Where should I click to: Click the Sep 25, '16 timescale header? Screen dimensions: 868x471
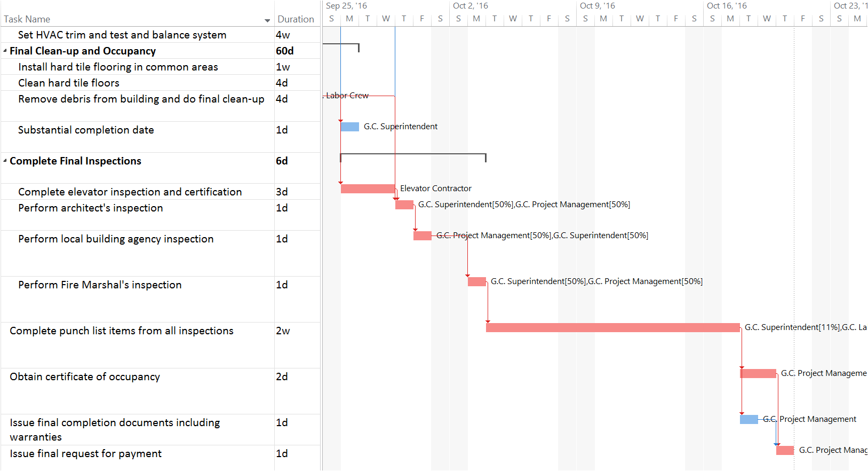pos(346,6)
